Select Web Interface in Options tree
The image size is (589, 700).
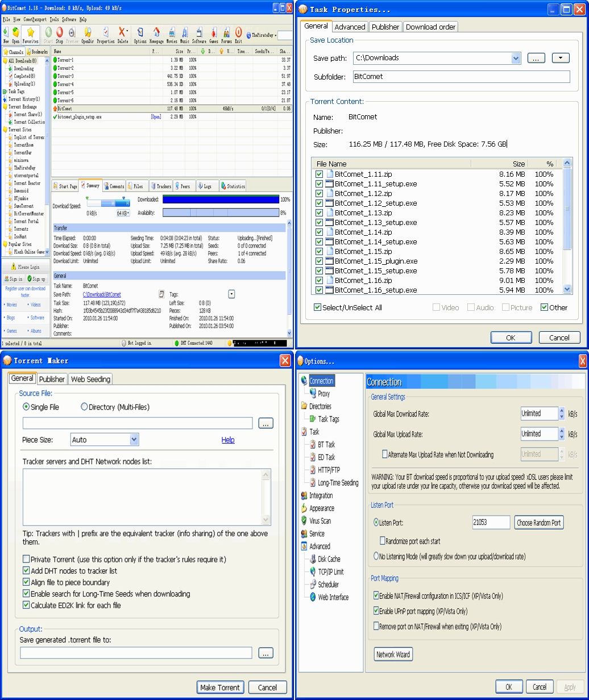328,597
